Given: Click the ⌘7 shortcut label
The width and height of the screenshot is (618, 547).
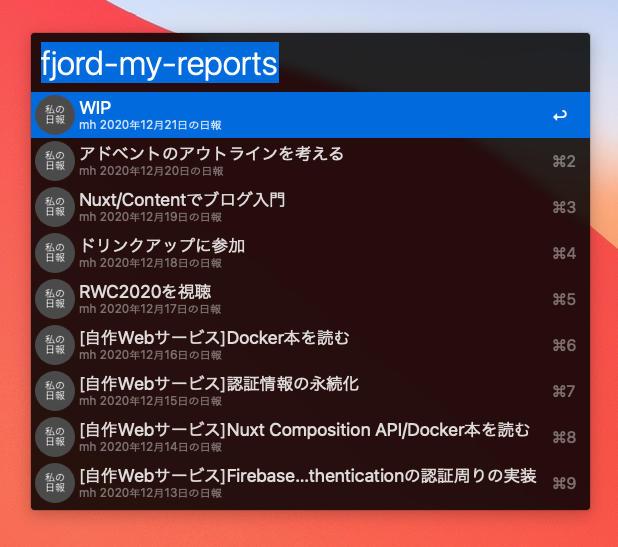Looking at the screenshot, I should [564, 391].
